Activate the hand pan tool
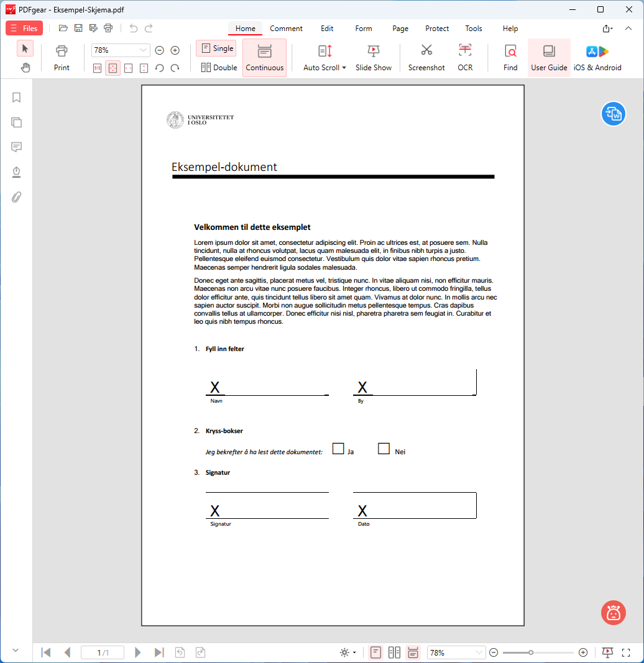 25,67
